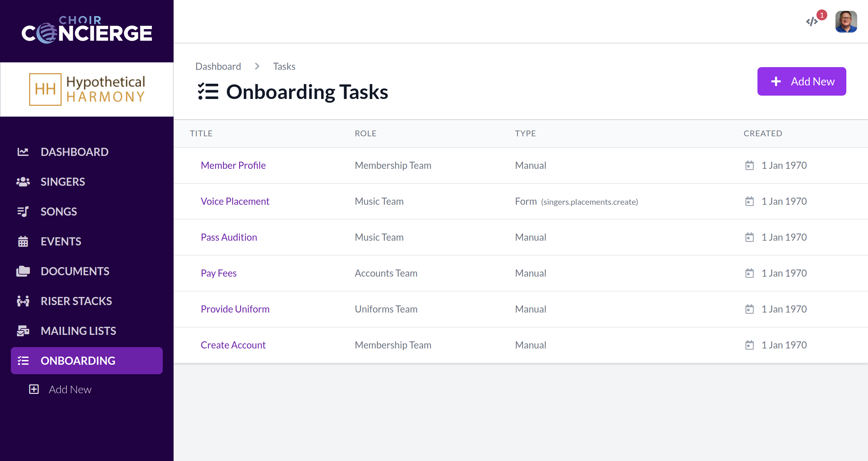868x461 pixels.
Task: Open the Voice Placement task link
Action: coord(235,201)
